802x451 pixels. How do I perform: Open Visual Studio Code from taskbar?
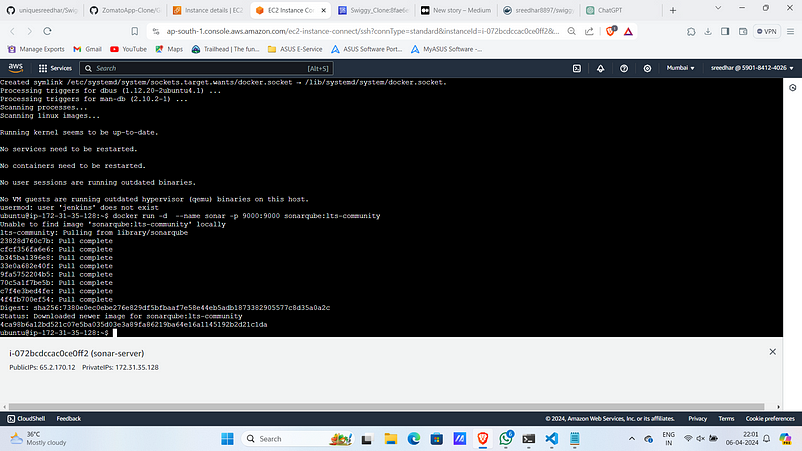(551, 439)
